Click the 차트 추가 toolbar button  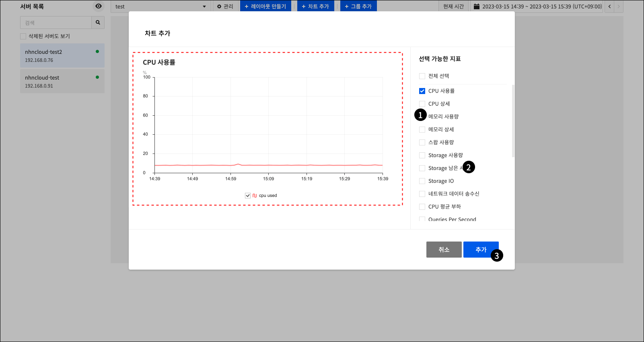315,6
